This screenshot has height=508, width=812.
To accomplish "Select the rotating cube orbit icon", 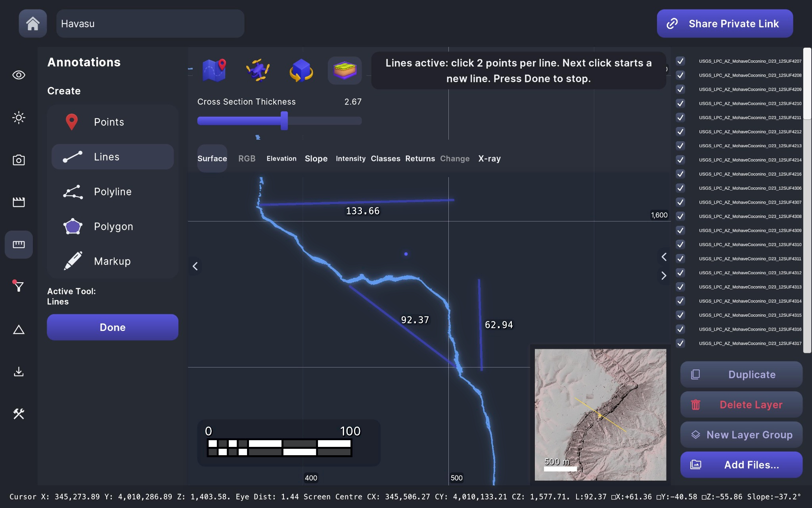I will (x=301, y=70).
